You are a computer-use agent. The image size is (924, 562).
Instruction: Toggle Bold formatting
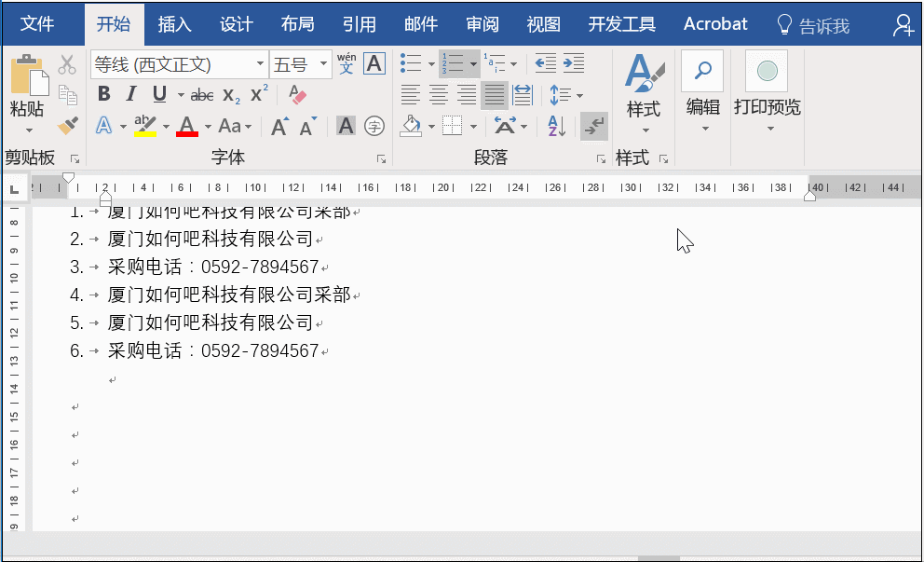[103, 94]
